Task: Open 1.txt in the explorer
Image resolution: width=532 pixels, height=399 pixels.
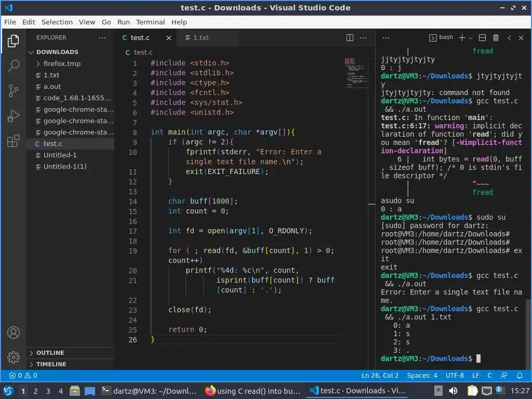Action: (x=71, y=75)
